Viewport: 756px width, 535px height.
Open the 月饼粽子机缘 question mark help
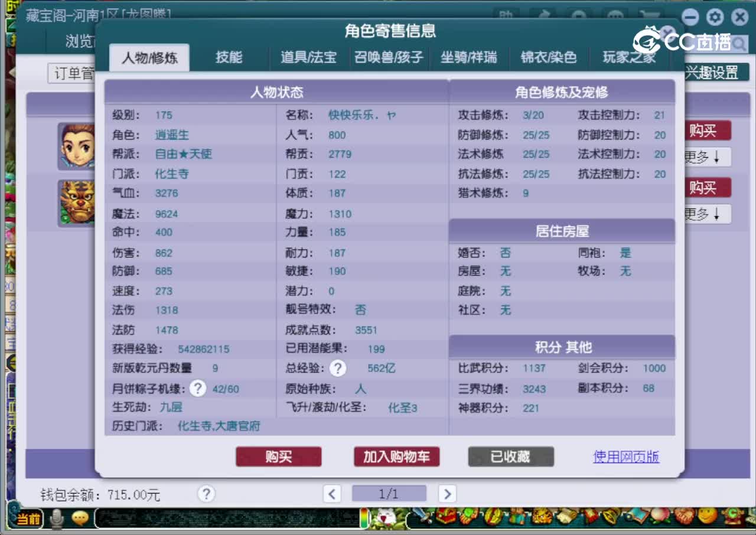coord(197,389)
